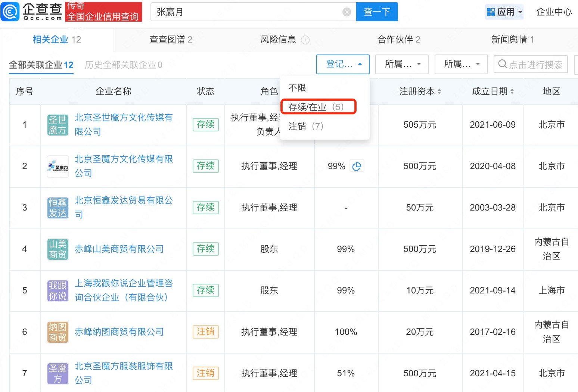This screenshot has width=578, height=392.
Task: Select the 存续/在业 (5) filter option
Action: click(x=318, y=106)
